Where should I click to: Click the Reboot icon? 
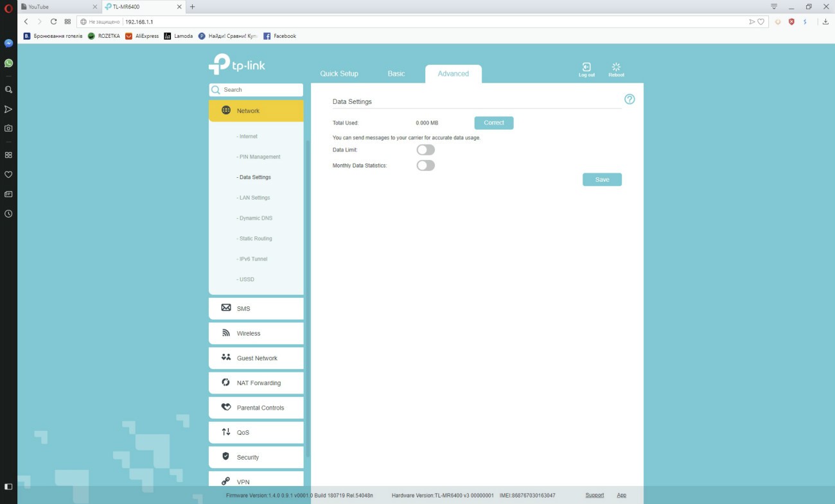pyautogui.click(x=616, y=67)
